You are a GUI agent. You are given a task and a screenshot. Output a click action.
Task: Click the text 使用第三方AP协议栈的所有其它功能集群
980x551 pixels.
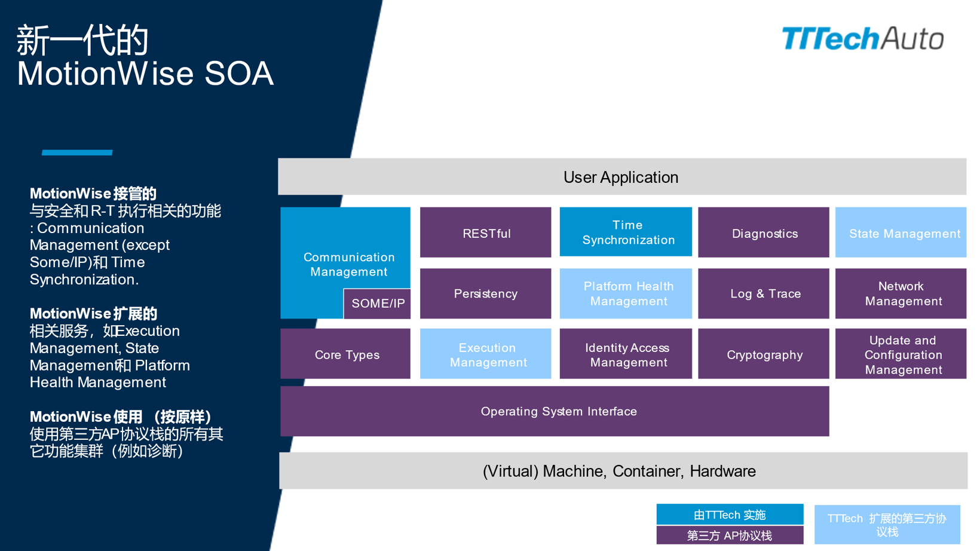click(x=127, y=442)
